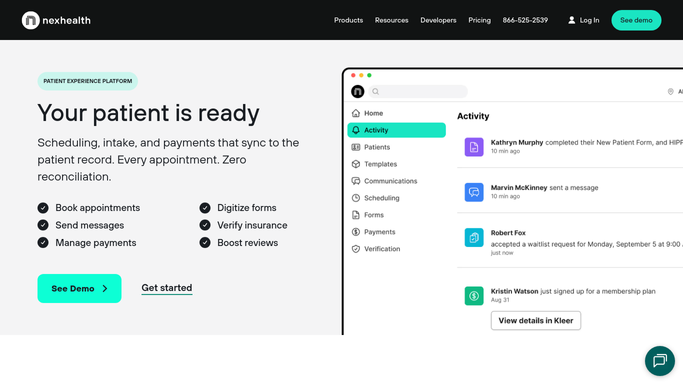The image size is (683, 384).
Task: Select Activity in the sidebar
Action: (x=396, y=130)
